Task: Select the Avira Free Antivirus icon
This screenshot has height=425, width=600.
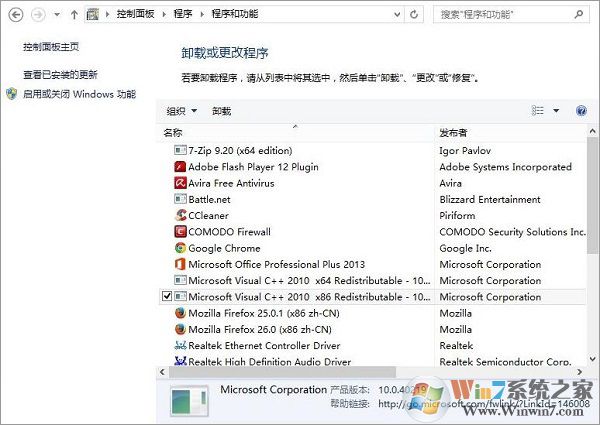Action: click(180, 183)
